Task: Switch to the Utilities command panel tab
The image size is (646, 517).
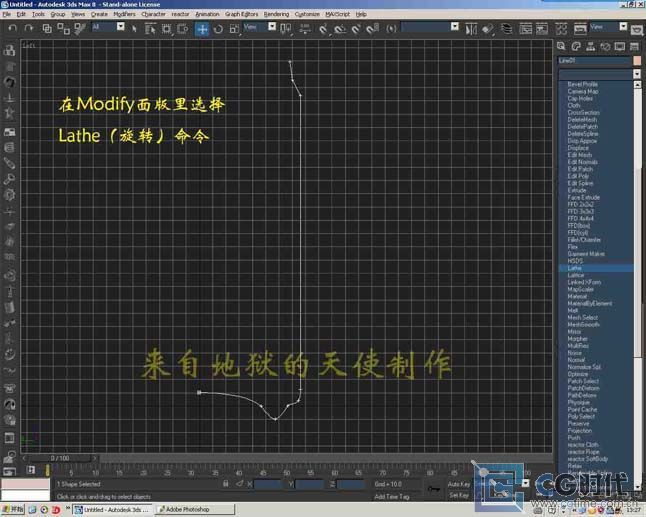Action: click(x=634, y=47)
